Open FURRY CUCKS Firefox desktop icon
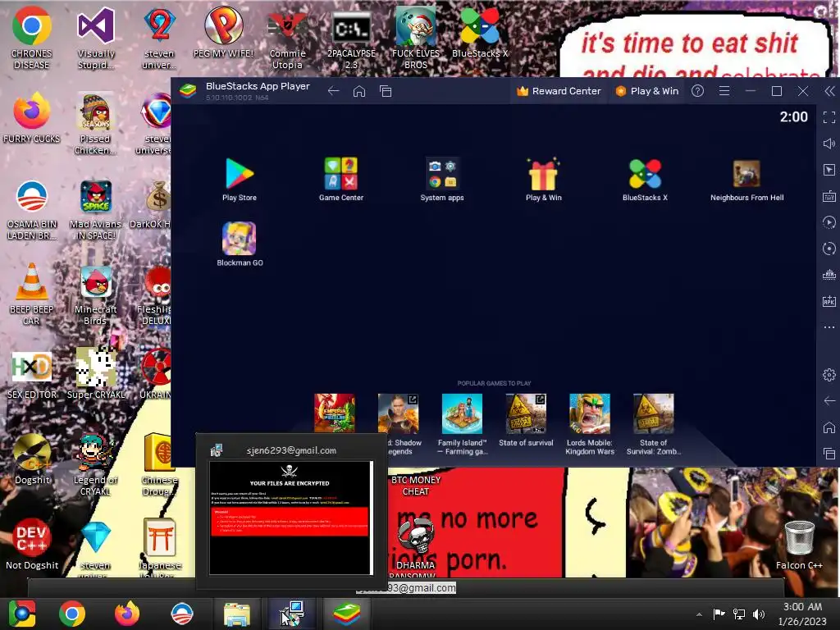This screenshot has height=630, width=840. (x=32, y=118)
